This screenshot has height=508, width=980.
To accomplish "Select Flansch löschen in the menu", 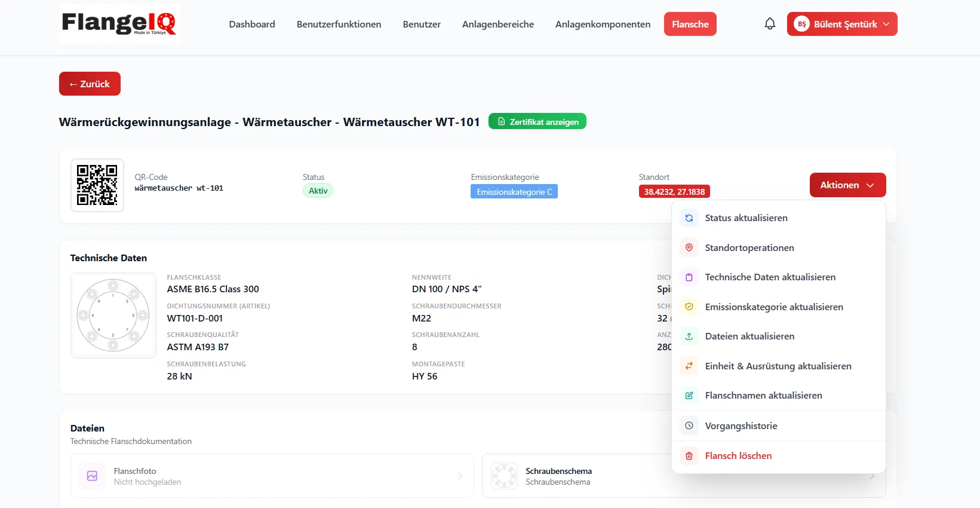I will tap(779, 456).
